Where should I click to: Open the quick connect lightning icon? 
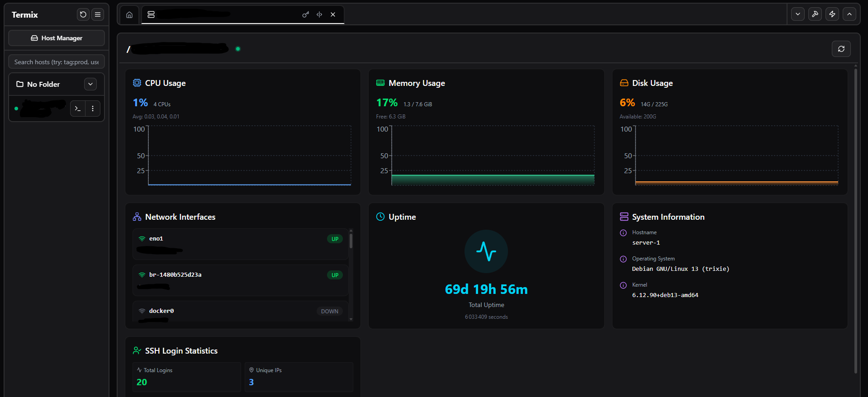[x=832, y=14]
